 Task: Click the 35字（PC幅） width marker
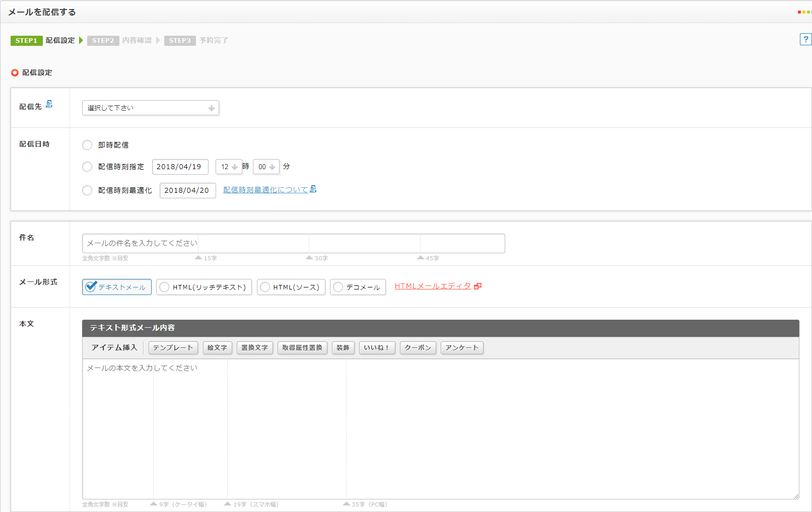(366, 504)
